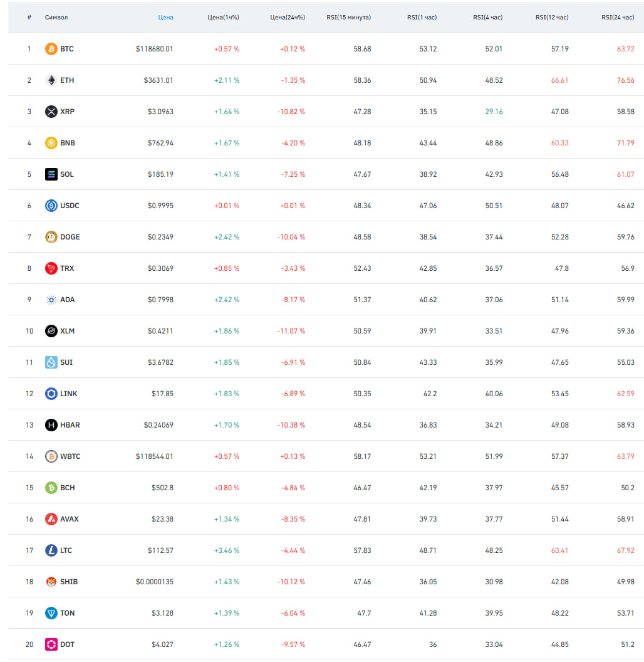Click the DOGE coin icon
644x662 pixels.
(x=51, y=237)
